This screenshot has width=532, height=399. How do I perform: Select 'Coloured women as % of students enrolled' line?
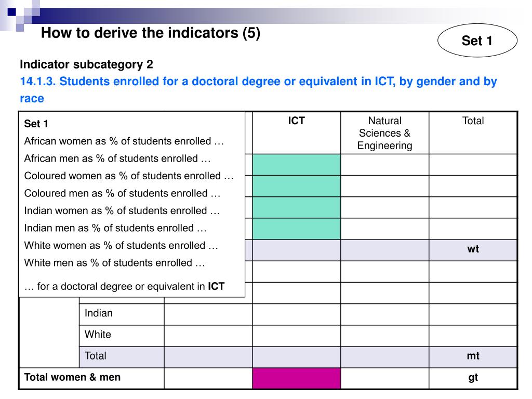click(x=129, y=176)
